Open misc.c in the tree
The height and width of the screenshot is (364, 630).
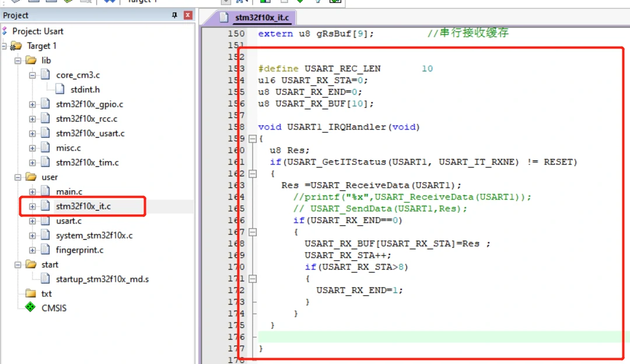(x=68, y=148)
